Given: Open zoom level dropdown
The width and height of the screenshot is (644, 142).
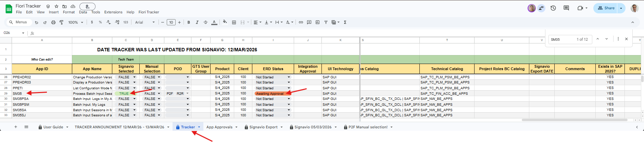Looking at the screenshot, I should [76, 22].
